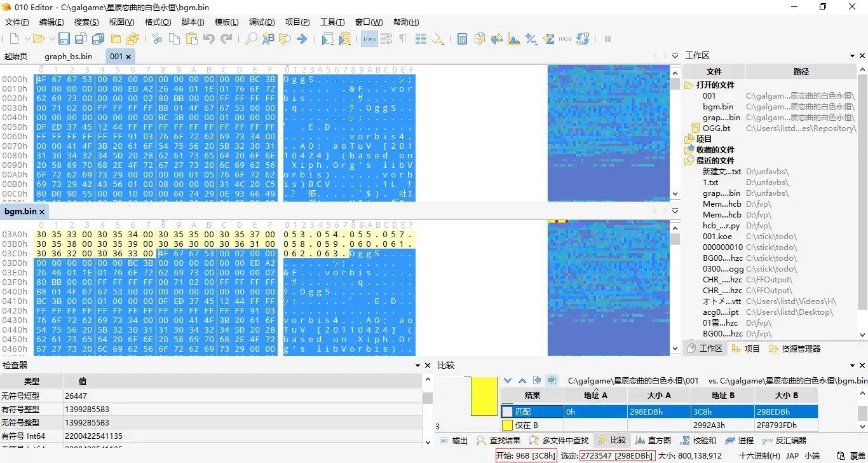This screenshot has height=463, width=868.
Task: Toggle the paragraph whitespace marker icon
Action: 403,39
